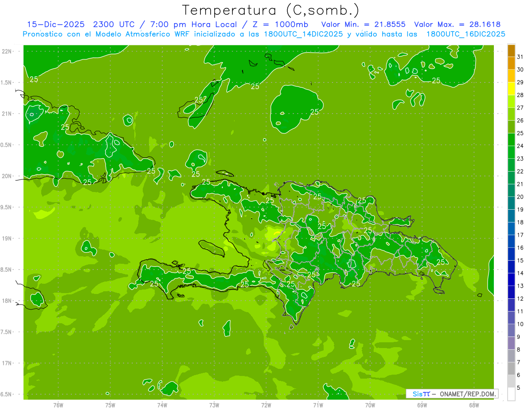Click the "20N" latitude label
532x411 pixels.
pos(7,176)
